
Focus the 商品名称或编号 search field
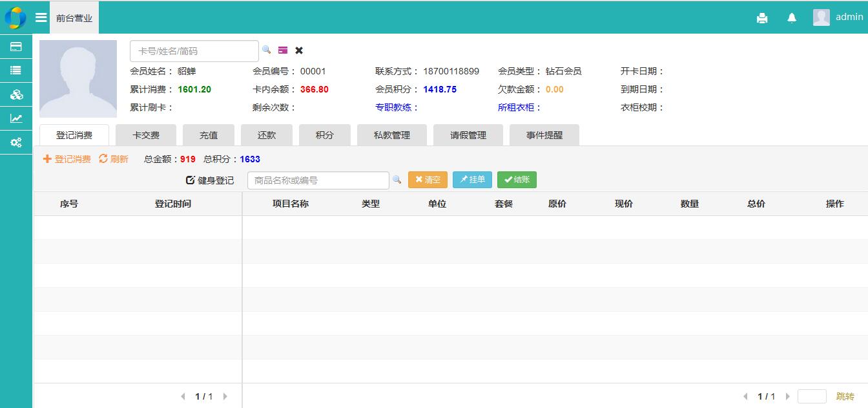click(318, 180)
